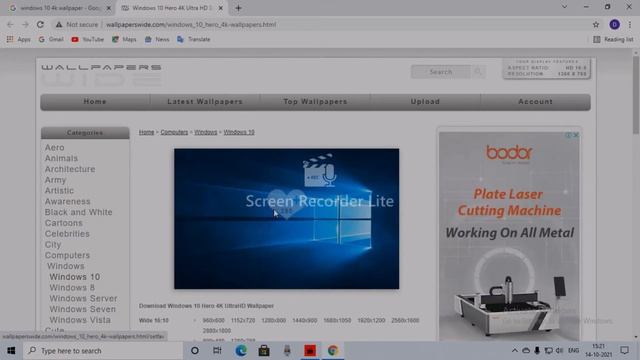This screenshot has height=360, width=640.
Task: Bookmark this page with star icon
Action: click(596, 24)
